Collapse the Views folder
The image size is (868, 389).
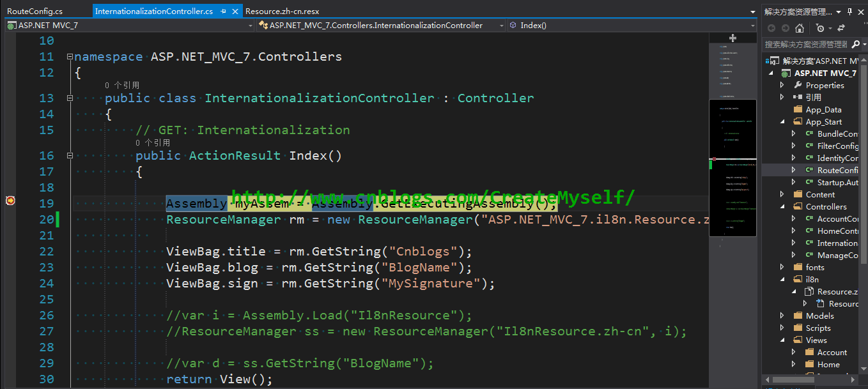(x=782, y=340)
